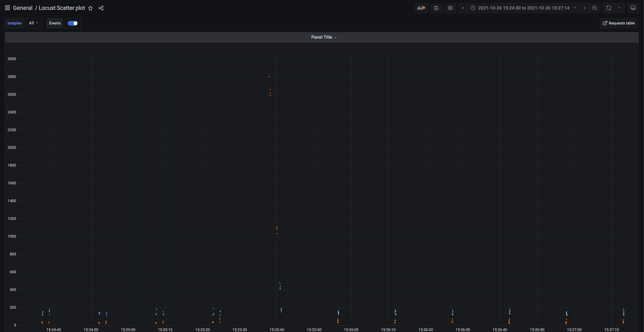Shift time range backward arrow

463,8
